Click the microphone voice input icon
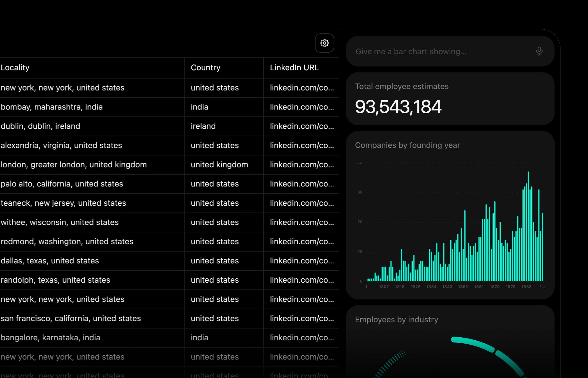This screenshot has width=588, height=378. point(539,51)
